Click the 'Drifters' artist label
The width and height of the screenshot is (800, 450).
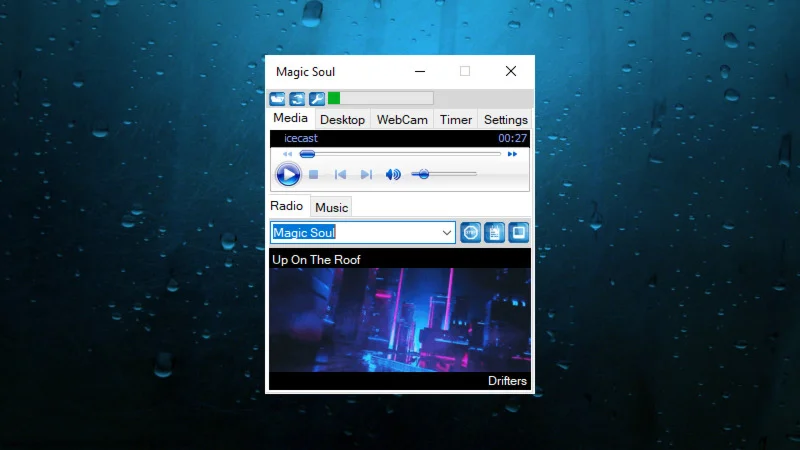click(x=507, y=381)
